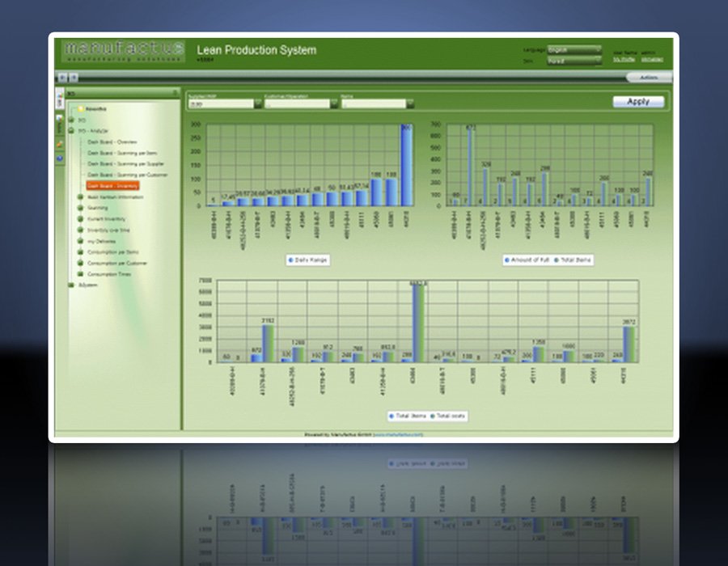The image size is (728, 566).
Task: Open the Items filter dropdown arrow
Action: [410, 104]
